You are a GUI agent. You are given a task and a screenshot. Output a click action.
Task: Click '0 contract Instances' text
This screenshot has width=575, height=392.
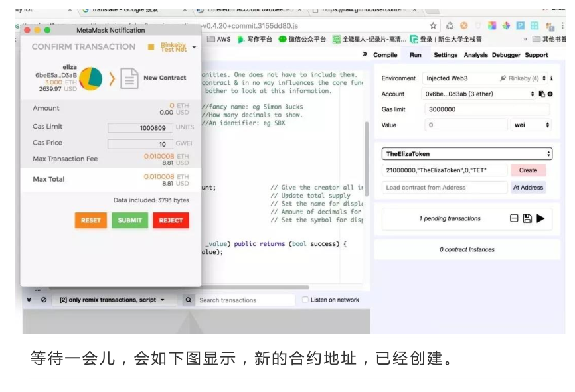click(467, 249)
